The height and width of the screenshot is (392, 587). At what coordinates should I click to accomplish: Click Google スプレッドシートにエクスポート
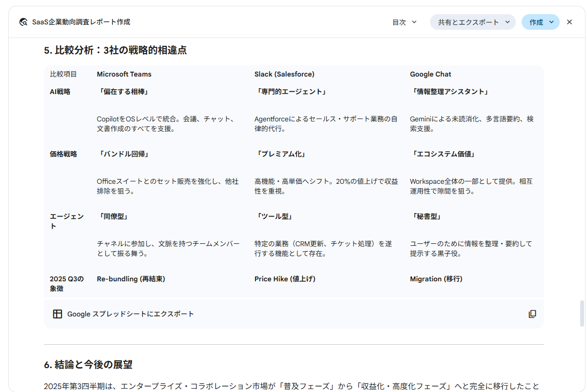[131, 314]
